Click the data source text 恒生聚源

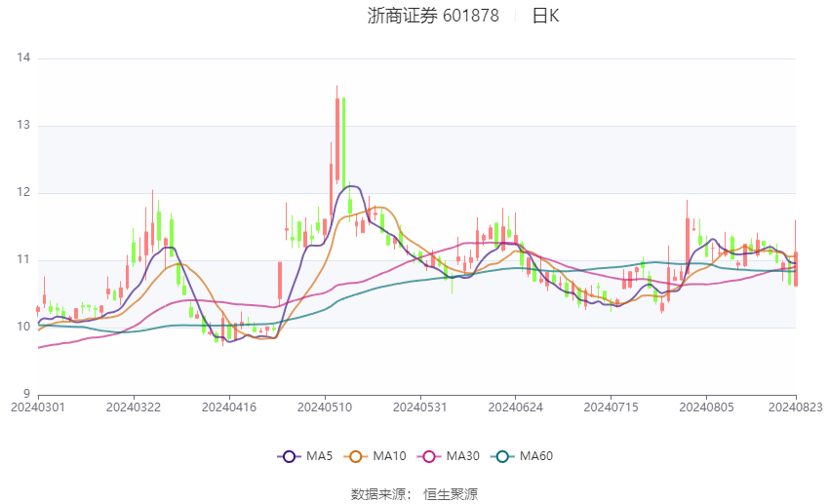pos(451,494)
